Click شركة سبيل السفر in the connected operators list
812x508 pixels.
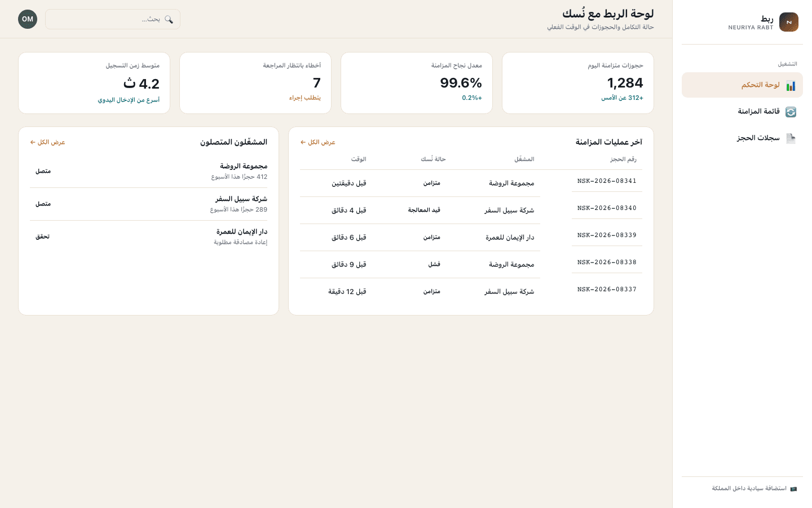tap(241, 199)
